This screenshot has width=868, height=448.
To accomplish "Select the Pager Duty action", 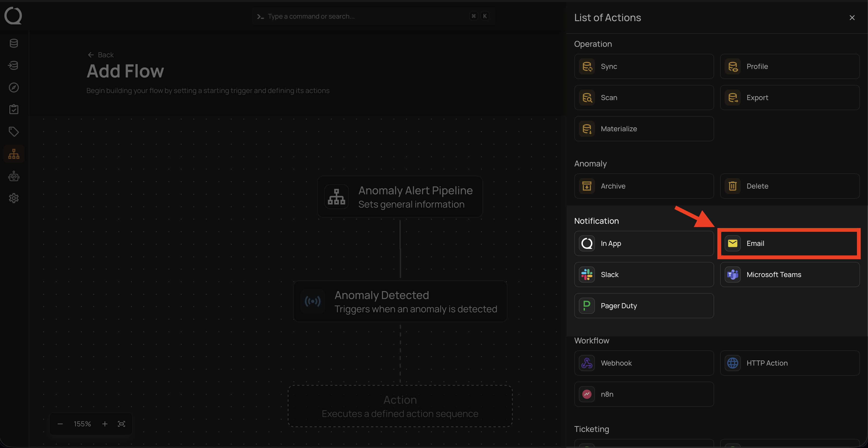I will tap(644, 305).
